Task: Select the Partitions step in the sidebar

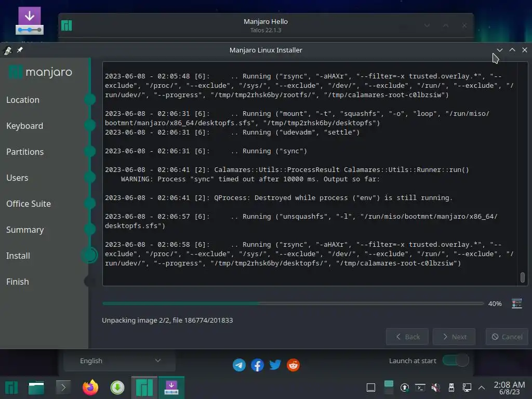Action: (x=25, y=152)
